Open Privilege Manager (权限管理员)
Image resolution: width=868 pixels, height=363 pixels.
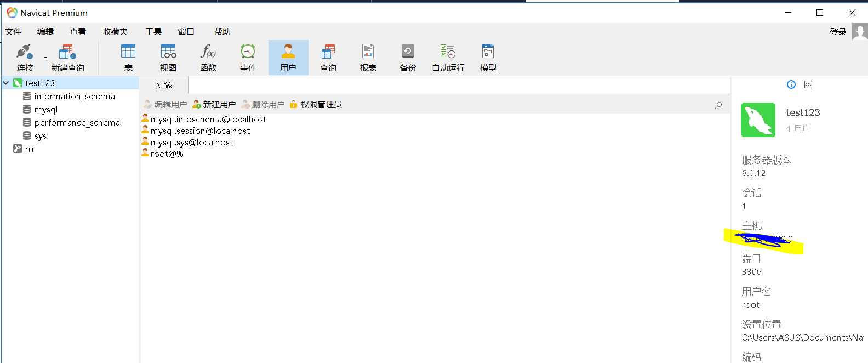(x=315, y=104)
